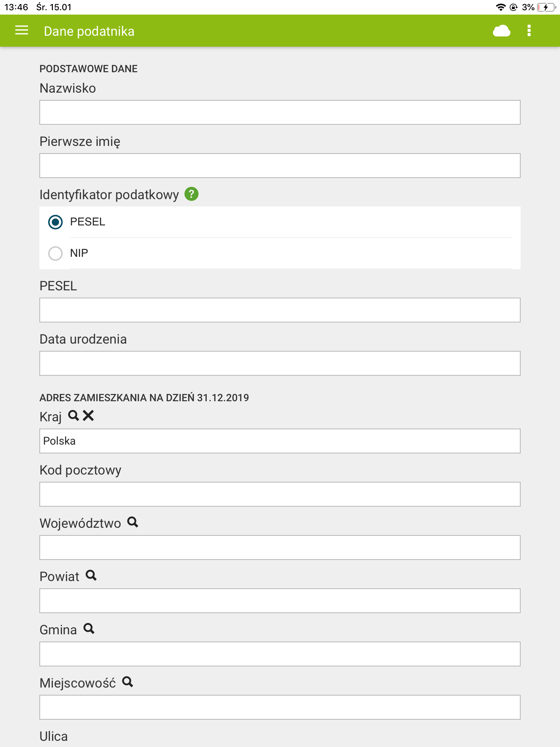Open the Miejscowość search picker
The height and width of the screenshot is (747, 560).
[128, 682]
